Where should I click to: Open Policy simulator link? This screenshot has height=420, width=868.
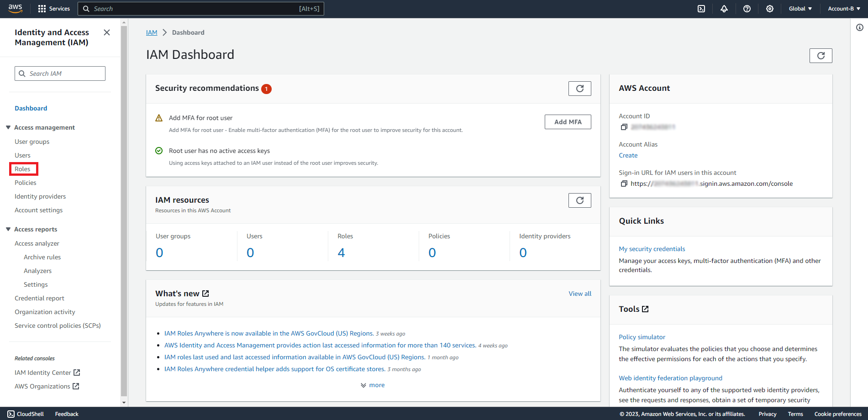click(x=642, y=337)
